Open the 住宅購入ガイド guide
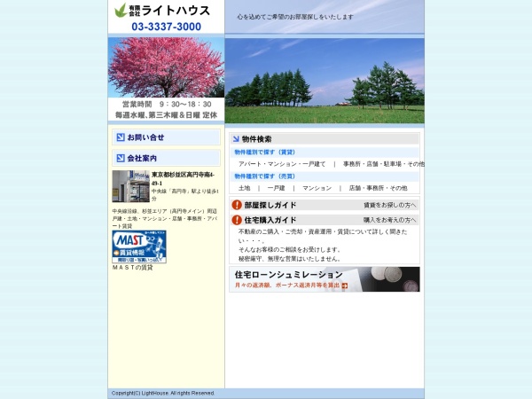Screen dimensions: 532x399 click(270, 220)
